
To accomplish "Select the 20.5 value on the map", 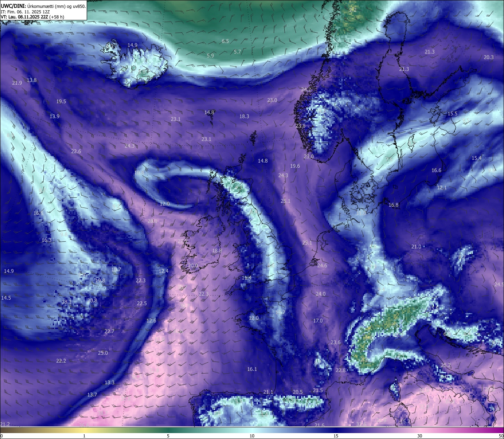I will 298,392.
